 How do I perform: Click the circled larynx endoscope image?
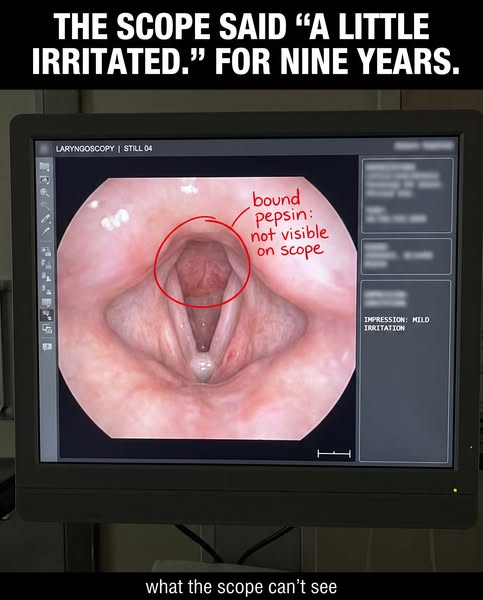point(202,262)
